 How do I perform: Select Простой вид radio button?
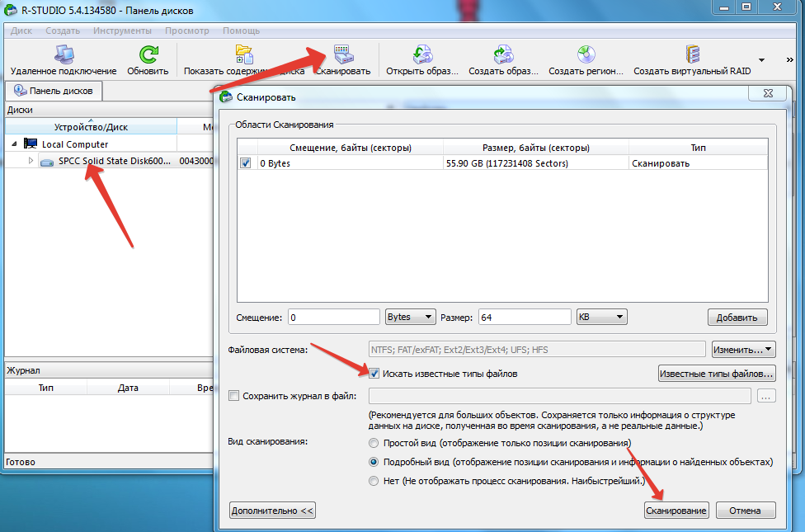(374, 443)
